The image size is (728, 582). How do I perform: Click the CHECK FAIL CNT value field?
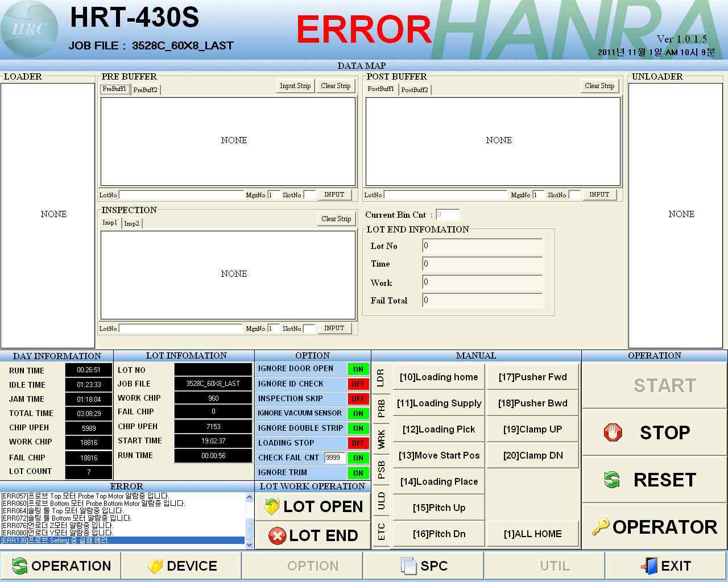pyautogui.click(x=335, y=458)
